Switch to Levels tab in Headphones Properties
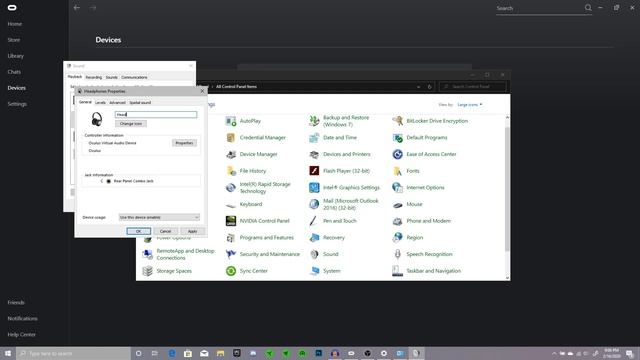 click(100, 102)
